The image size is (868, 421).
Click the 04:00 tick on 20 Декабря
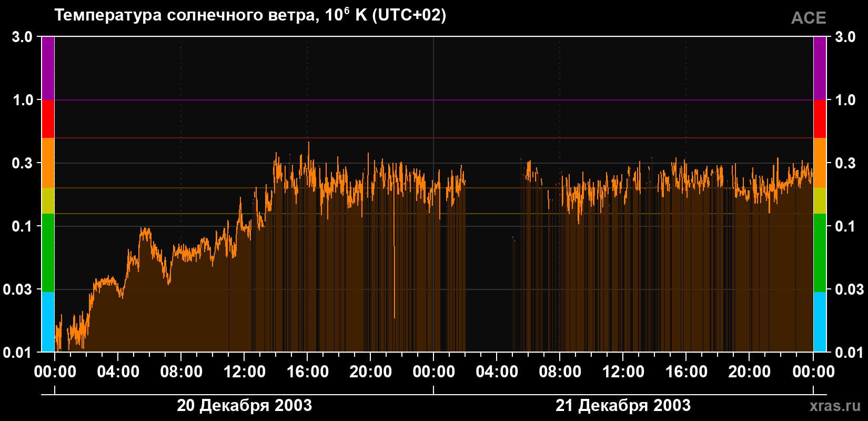(x=118, y=372)
